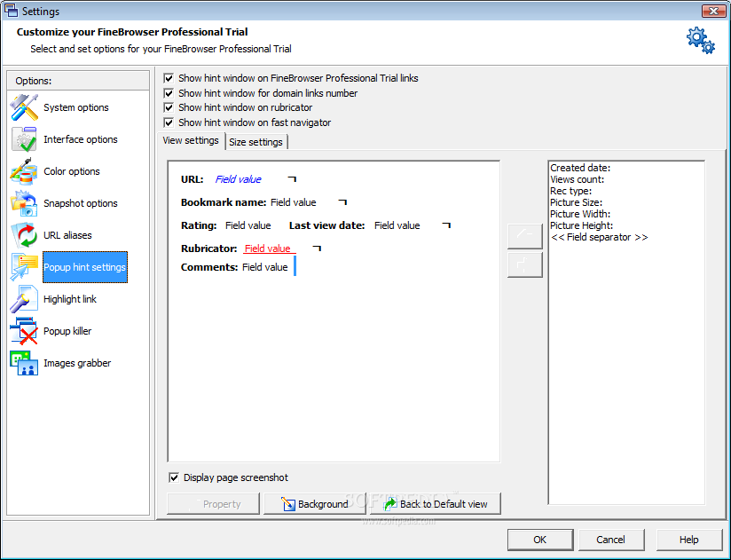
Task: Select Images grabber label
Action: [x=77, y=363]
